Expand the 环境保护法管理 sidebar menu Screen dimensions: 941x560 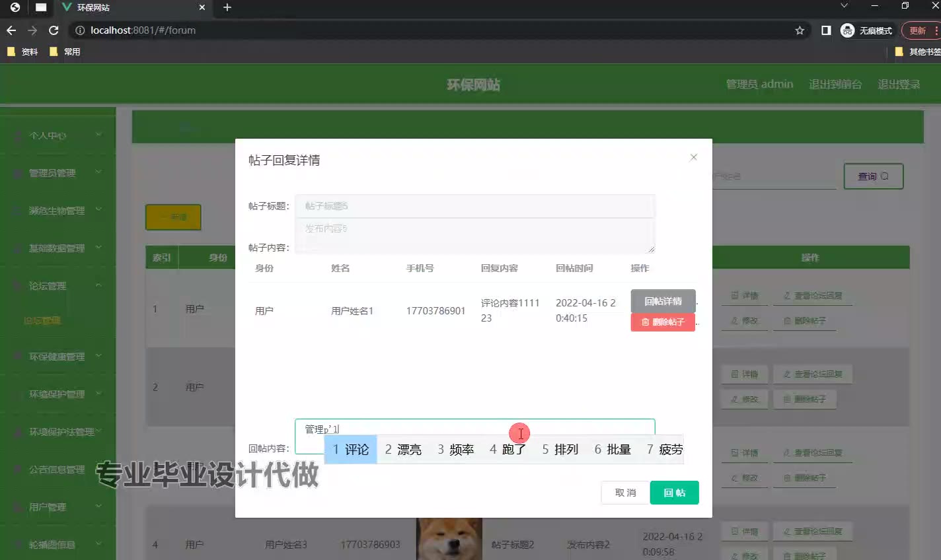click(58, 432)
